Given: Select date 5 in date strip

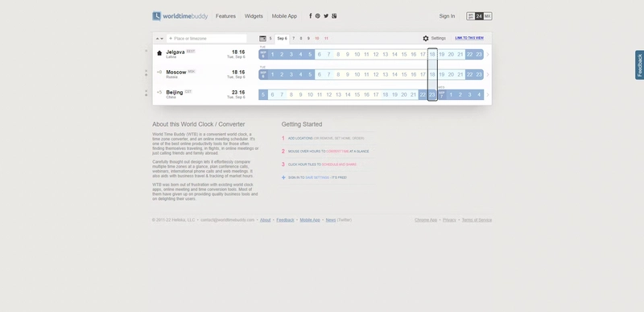Looking at the screenshot, I should [x=270, y=38].
